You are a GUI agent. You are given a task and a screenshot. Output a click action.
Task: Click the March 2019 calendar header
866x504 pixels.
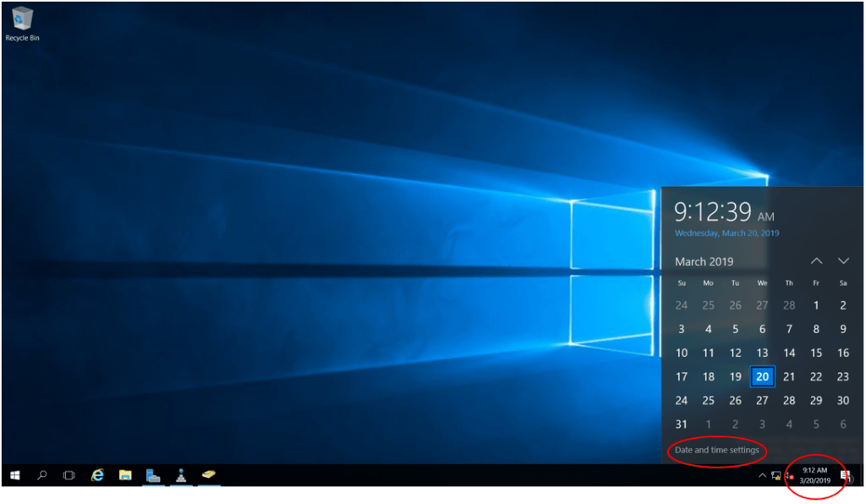coord(704,261)
